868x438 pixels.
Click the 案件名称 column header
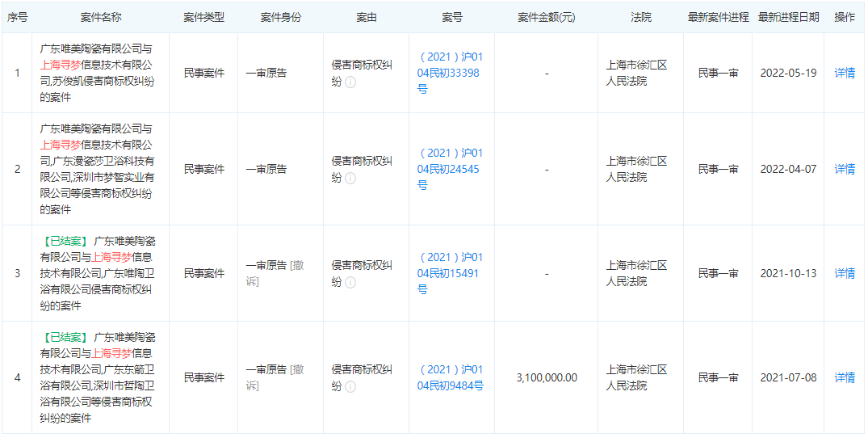(x=101, y=17)
